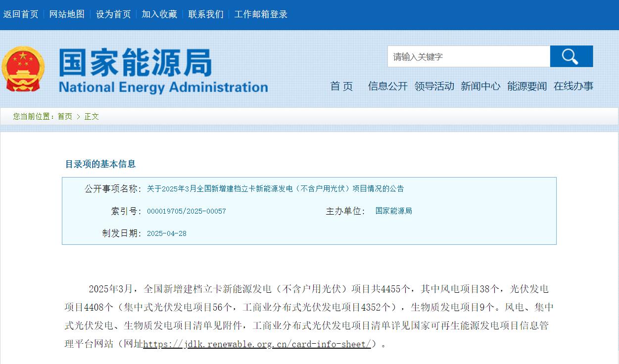Click the national emblem logo
Viewport: 619px width, 364px height.
(x=23, y=69)
